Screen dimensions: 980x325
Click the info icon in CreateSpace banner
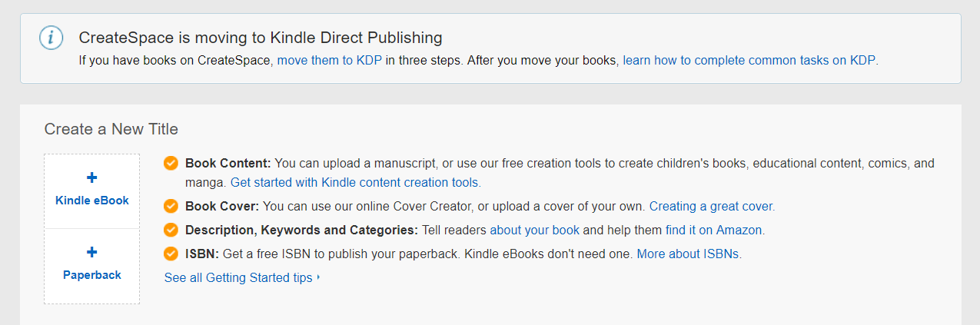tap(51, 38)
